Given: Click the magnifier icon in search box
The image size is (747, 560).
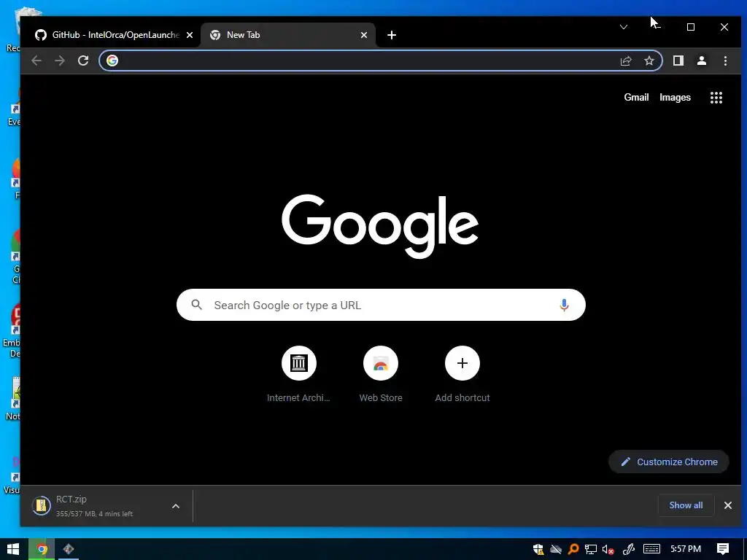Looking at the screenshot, I should click(197, 305).
